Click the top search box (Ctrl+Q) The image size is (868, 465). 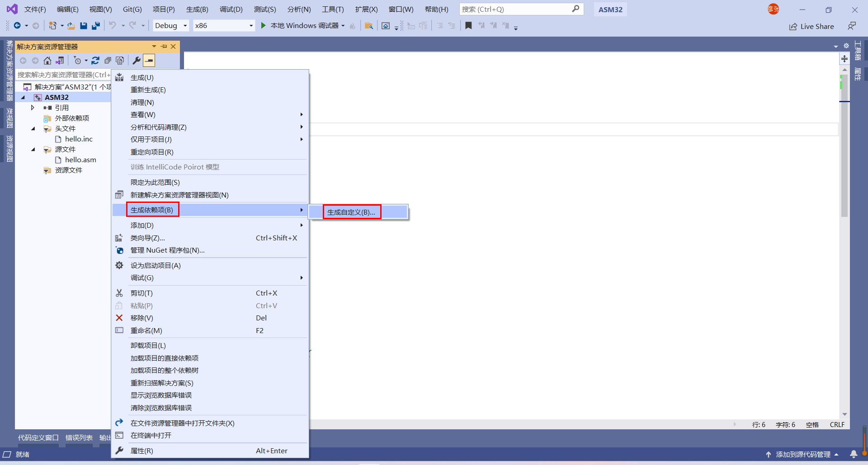click(x=515, y=9)
